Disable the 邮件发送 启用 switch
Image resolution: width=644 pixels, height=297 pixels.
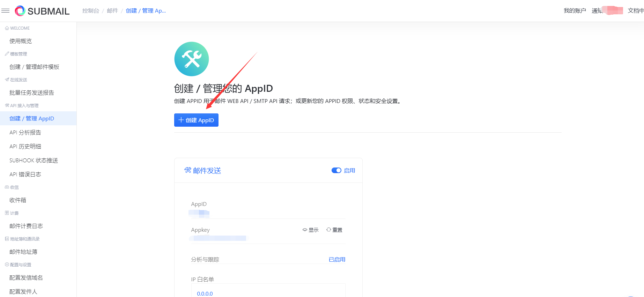pos(336,170)
